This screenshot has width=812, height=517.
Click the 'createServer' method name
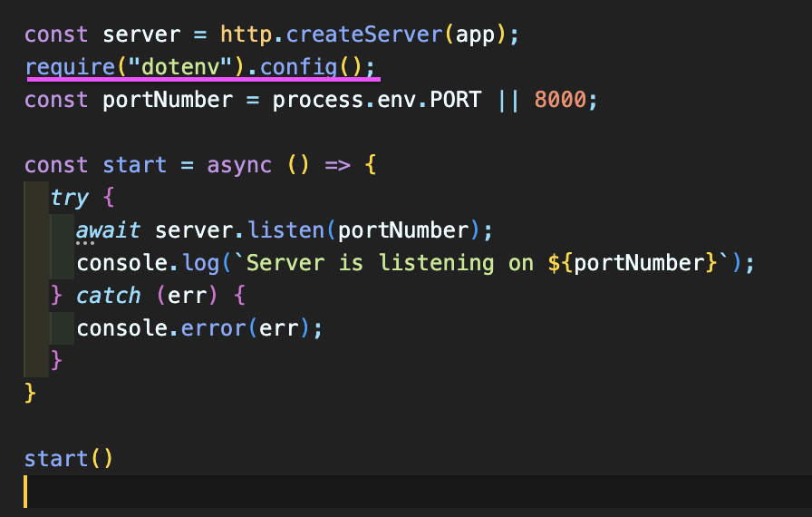point(364,34)
